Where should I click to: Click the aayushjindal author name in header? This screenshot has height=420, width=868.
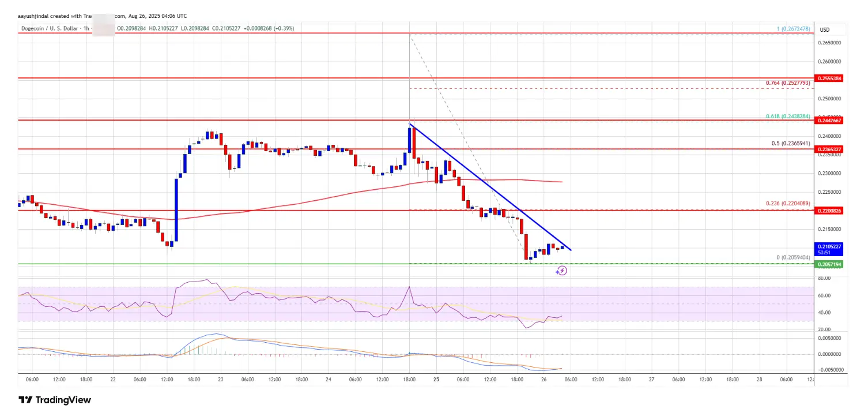34,17
